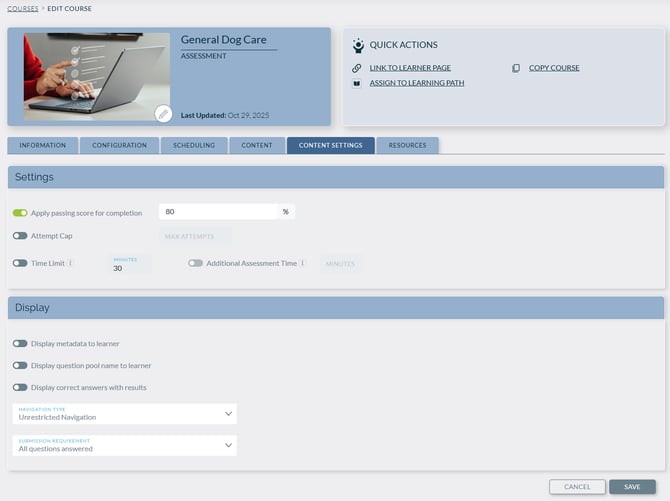The width and height of the screenshot is (670, 501).
Task: Enable the Attempt Cap toggle
Action: 20,236
